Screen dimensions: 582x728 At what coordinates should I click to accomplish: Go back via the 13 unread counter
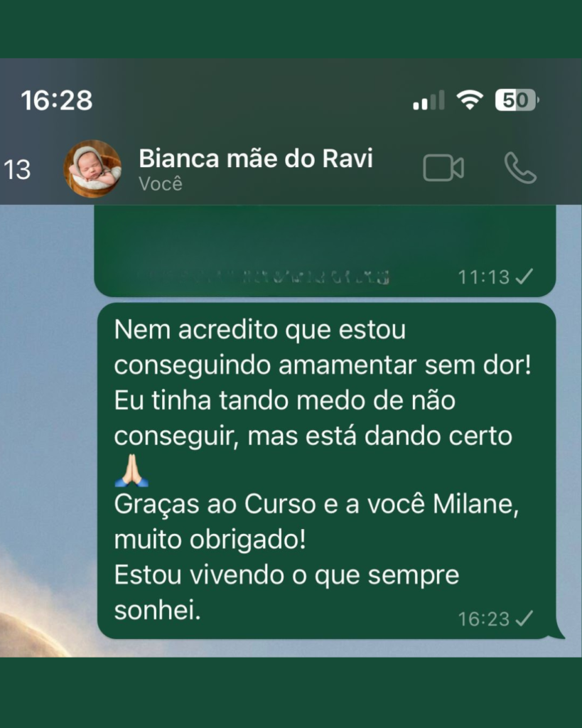(17, 169)
